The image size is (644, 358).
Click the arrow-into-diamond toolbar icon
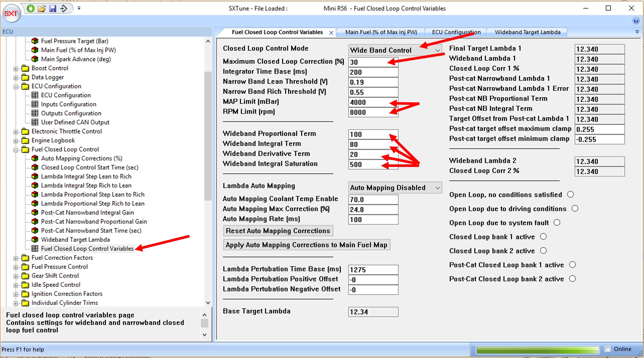[64, 8]
